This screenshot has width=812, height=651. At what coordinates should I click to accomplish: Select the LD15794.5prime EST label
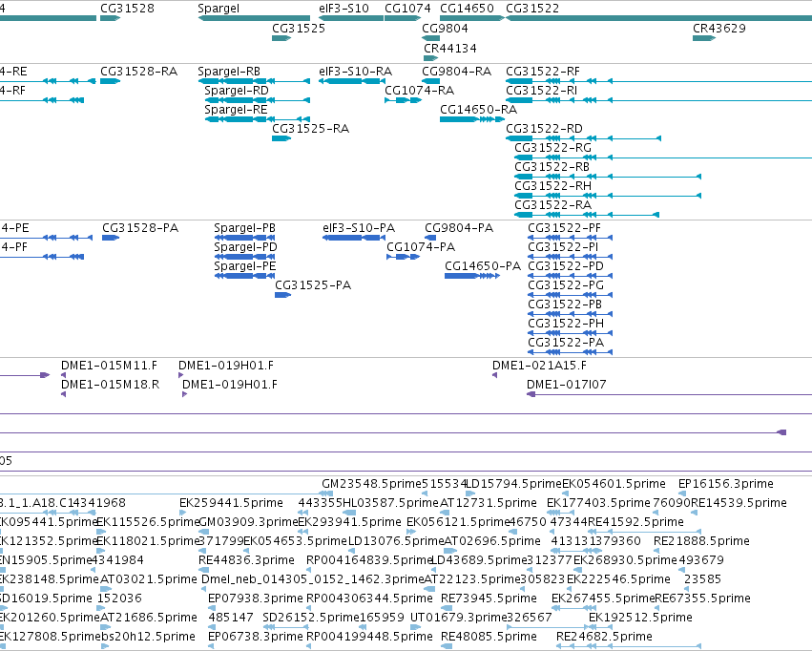514,484
